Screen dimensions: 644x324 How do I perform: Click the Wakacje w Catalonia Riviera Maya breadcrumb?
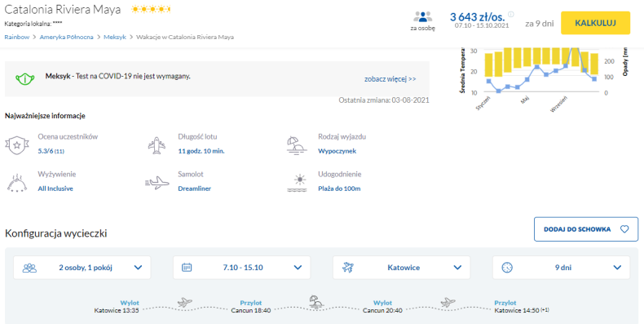[185, 37]
